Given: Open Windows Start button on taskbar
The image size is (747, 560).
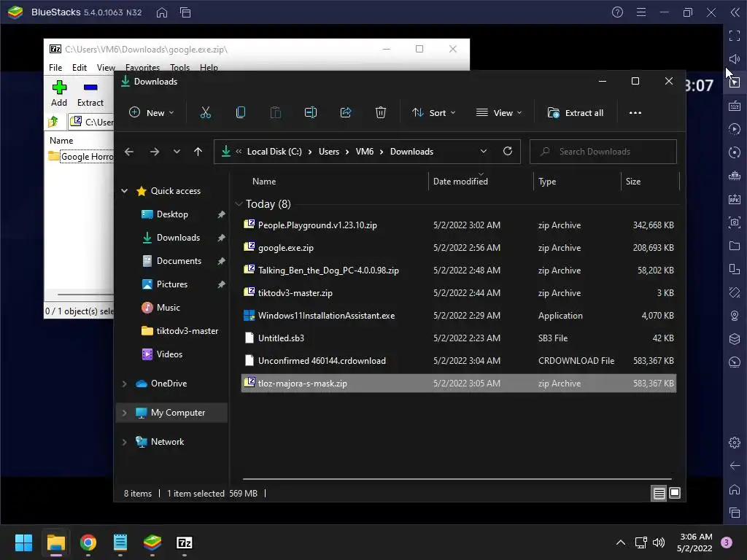Looking at the screenshot, I should coord(23,542).
